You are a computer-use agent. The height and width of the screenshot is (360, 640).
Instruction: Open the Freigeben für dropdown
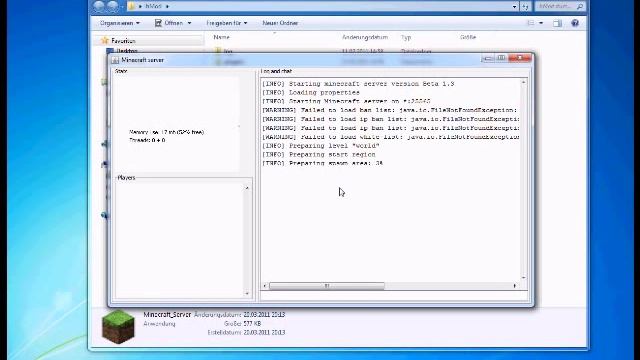[x=227, y=23]
